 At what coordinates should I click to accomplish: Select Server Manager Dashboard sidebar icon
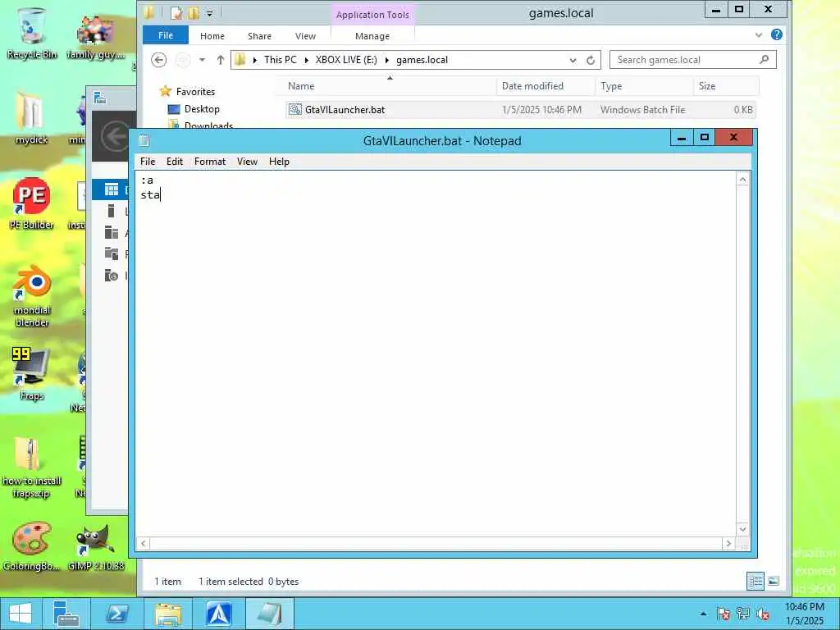tap(112, 189)
